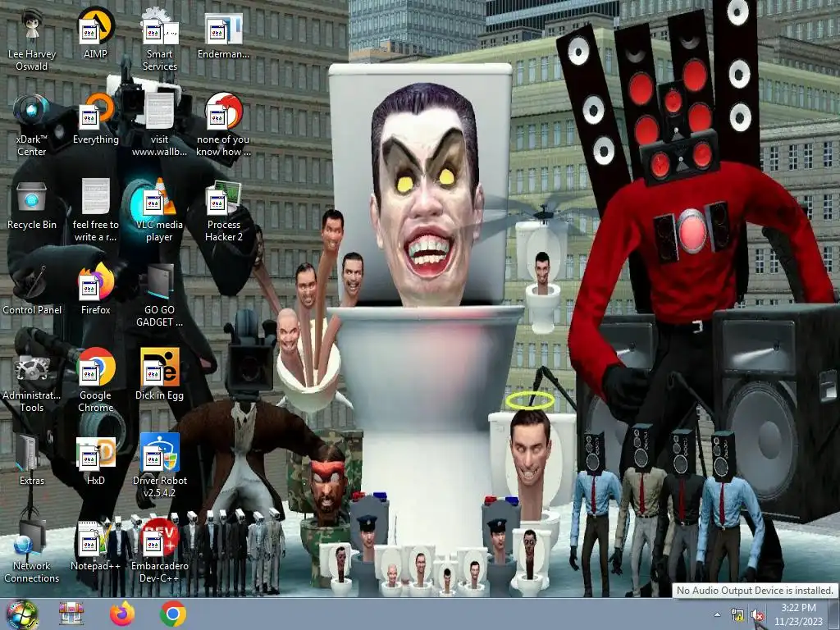Image resolution: width=840 pixels, height=630 pixels.
Task: Launch Google Chrome from the taskbar
Action: click(173, 614)
